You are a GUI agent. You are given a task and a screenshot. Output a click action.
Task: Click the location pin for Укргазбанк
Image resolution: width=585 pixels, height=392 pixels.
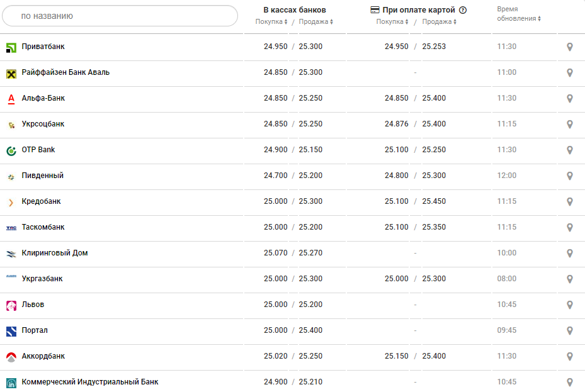coord(569,279)
